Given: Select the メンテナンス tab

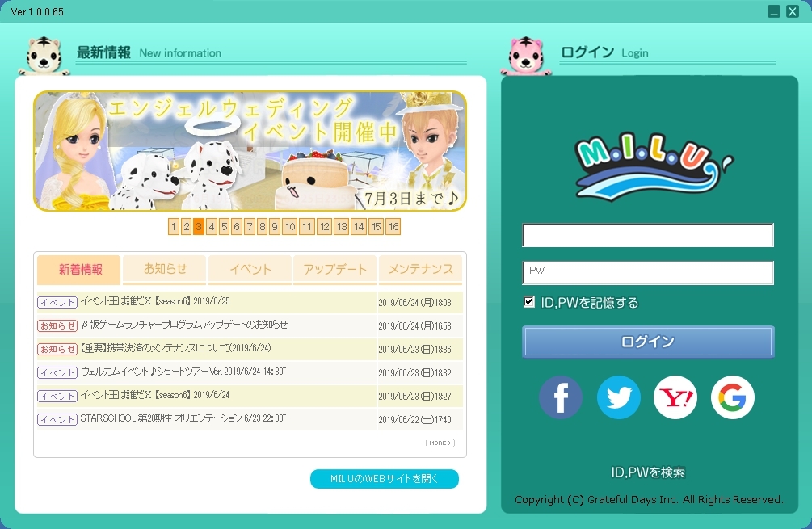Looking at the screenshot, I should [x=420, y=270].
